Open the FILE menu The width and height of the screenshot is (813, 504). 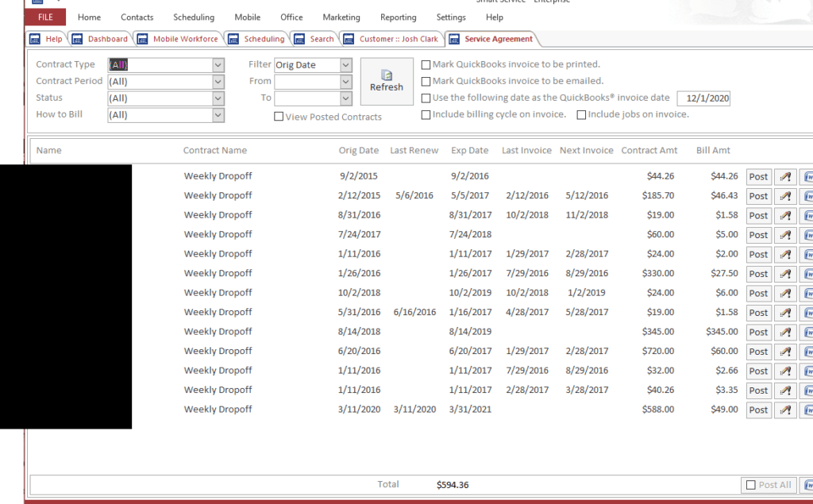click(x=45, y=17)
